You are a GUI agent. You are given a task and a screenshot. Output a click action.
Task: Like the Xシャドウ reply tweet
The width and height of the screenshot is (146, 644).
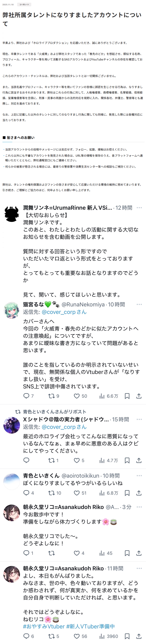(x=77, y=461)
